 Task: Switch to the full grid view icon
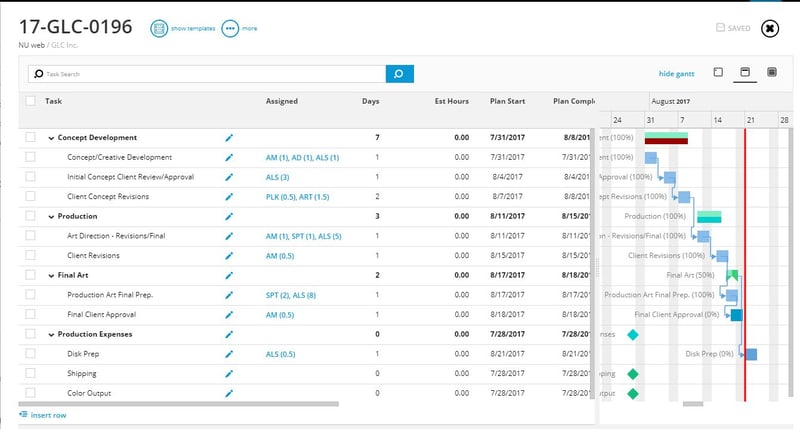pos(772,72)
